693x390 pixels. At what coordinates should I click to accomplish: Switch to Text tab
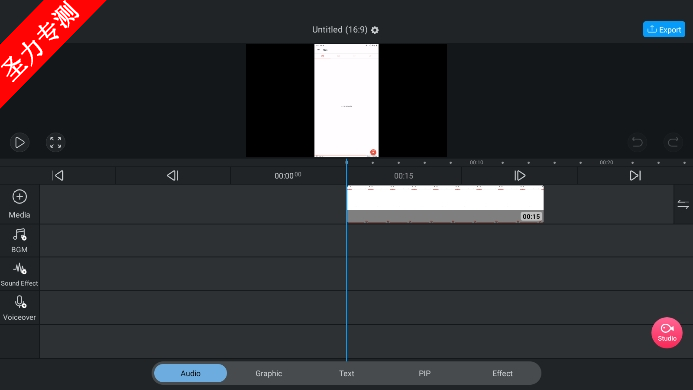point(346,373)
